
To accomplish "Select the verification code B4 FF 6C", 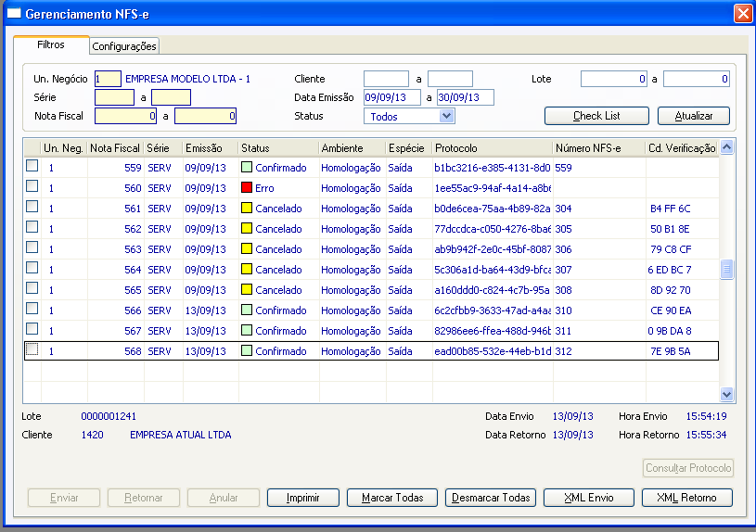I will pos(670,209).
